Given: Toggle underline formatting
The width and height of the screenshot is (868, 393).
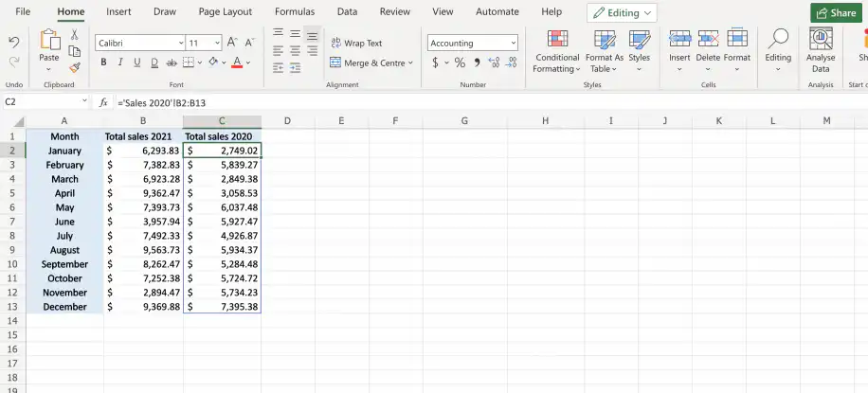Looking at the screenshot, I should pyautogui.click(x=137, y=63).
